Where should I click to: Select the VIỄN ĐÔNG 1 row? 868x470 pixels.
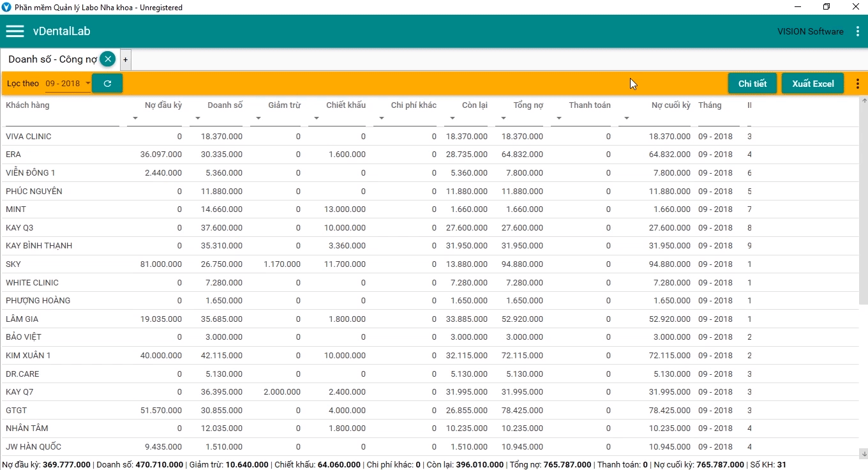point(430,173)
